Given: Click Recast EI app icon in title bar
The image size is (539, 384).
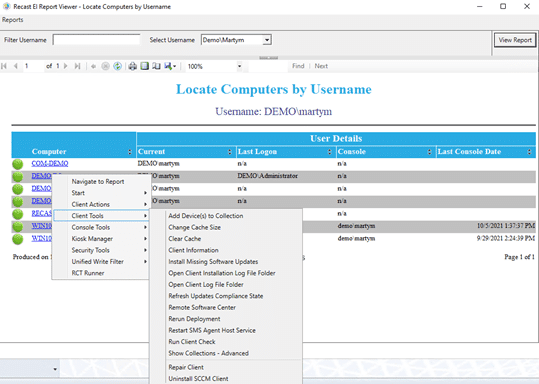Looking at the screenshot, I should pos(7,6).
